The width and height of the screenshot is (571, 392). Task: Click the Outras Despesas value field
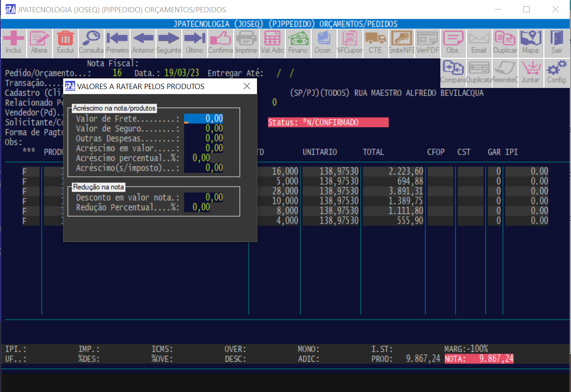(204, 138)
